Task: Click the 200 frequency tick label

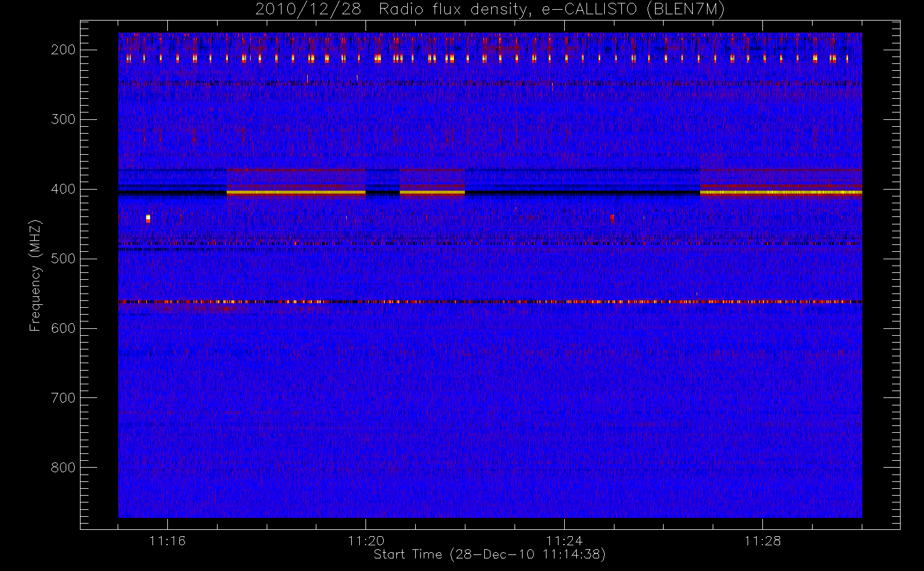Action: (x=63, y=50)
